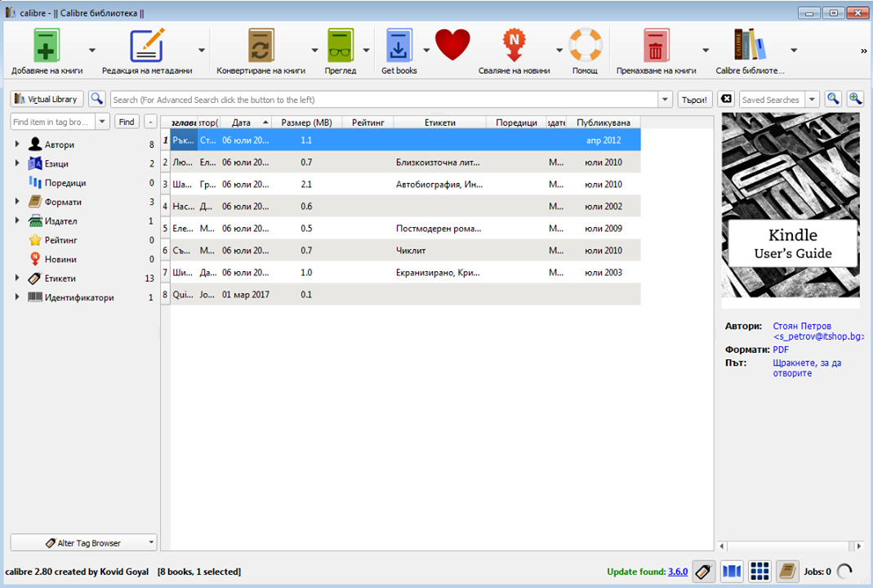The height and width of the screenshot is (588, 873).
Task: Toggle the Cover Browser icon in status bar
Action: [732, 572]
